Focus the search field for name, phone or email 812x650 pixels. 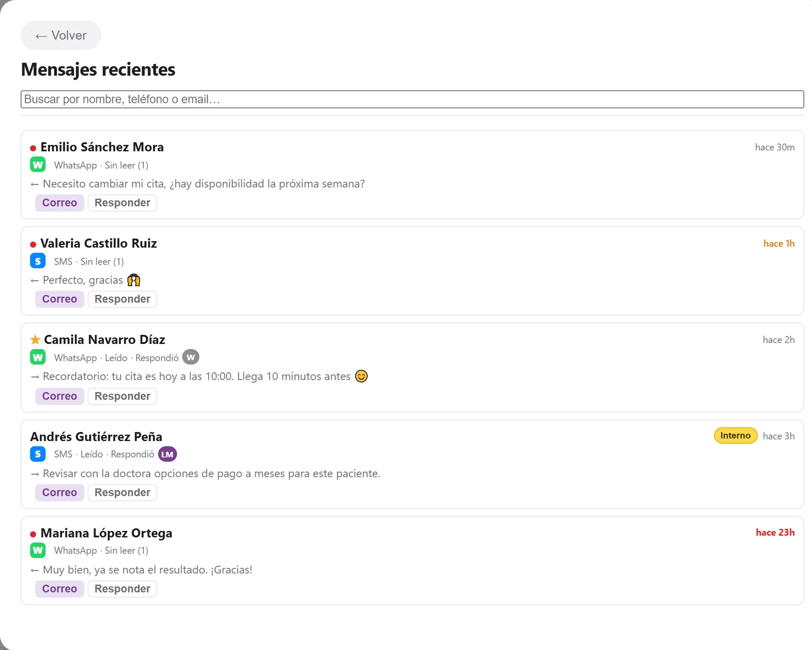(412, 99)
